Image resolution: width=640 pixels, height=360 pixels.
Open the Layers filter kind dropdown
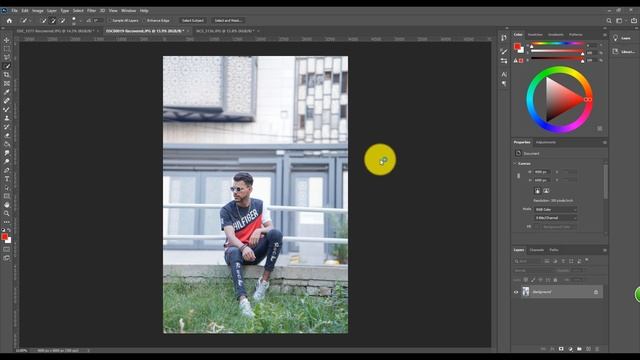tap(527, 261)
